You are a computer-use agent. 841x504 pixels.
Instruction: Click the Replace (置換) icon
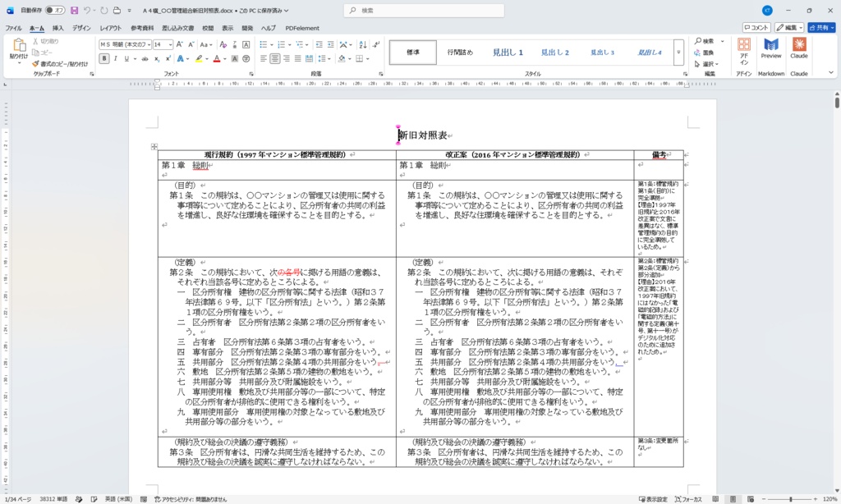click(704, 53)
